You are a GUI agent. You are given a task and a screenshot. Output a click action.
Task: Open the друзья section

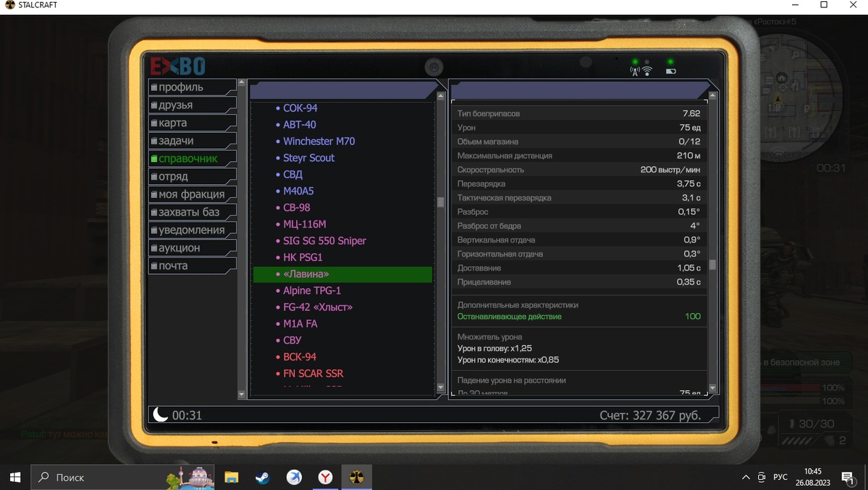193,105
